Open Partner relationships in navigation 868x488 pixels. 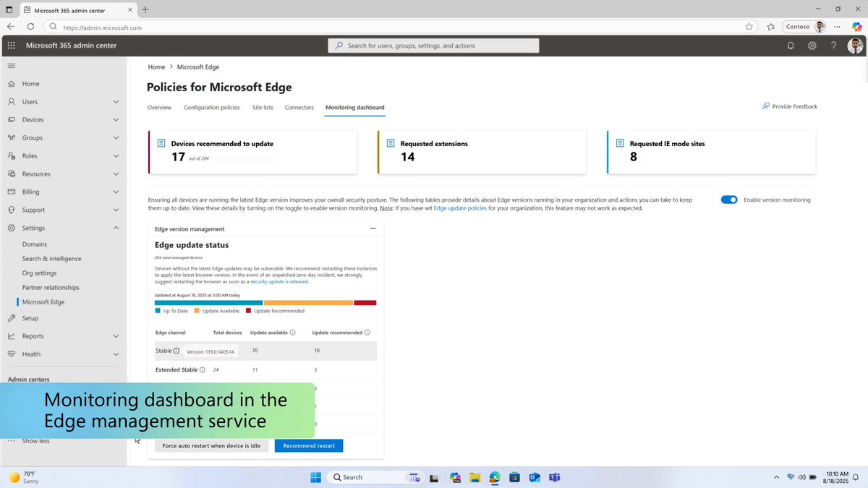point(51,288)
